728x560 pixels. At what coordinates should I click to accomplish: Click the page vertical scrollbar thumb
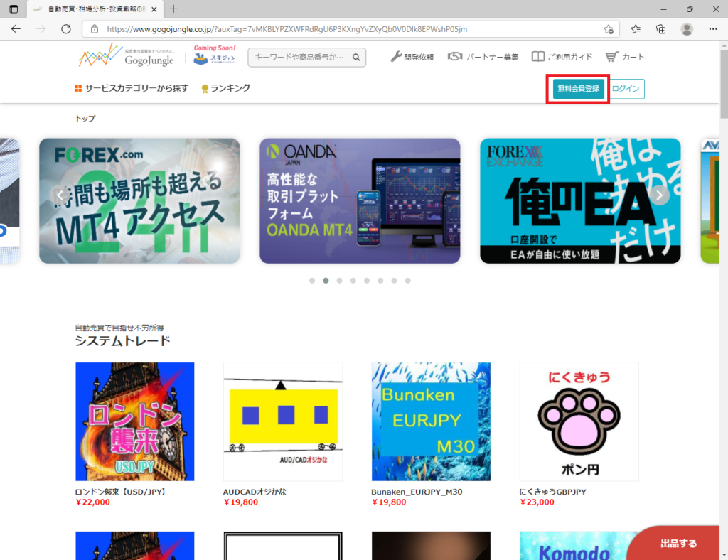(x=724, y=82)
